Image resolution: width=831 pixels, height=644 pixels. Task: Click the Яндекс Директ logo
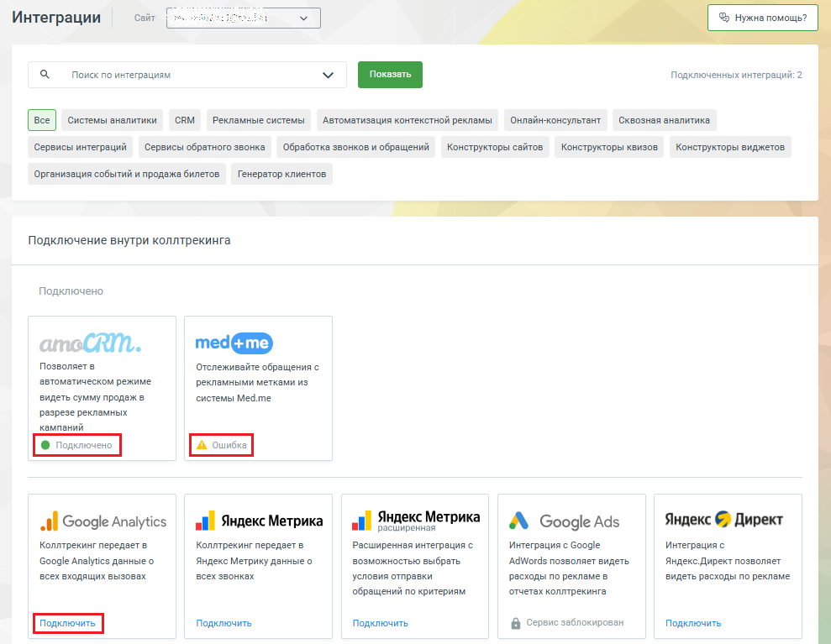723,520
